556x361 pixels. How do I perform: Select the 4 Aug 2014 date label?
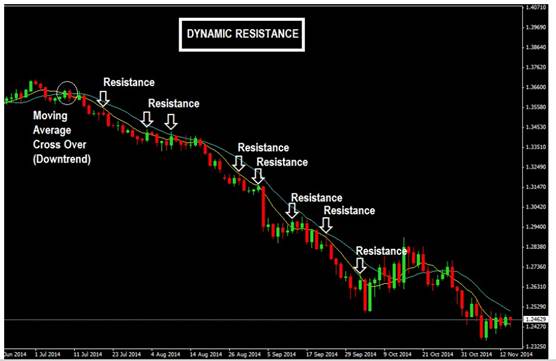tap(166, 354)
